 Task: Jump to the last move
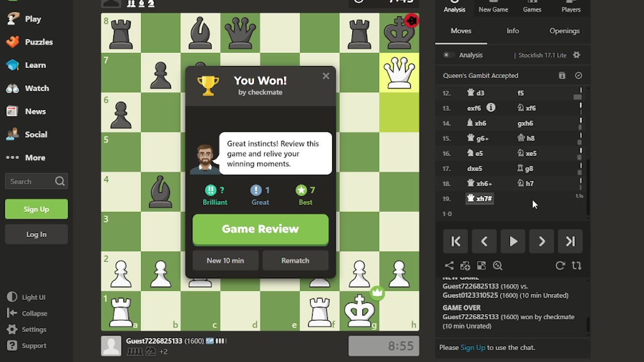click(x=570, y=242)
